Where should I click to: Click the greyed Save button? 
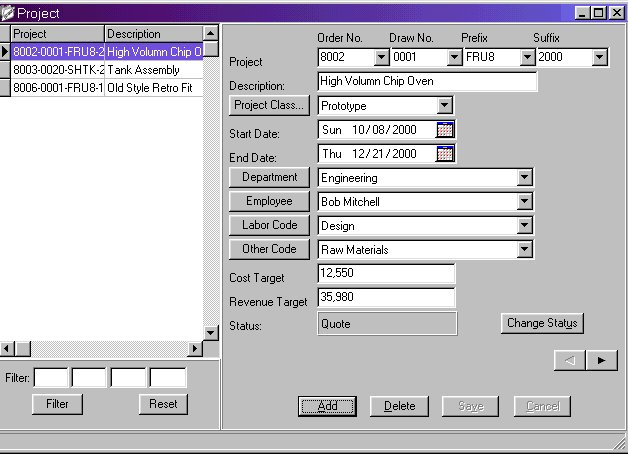[471, 406]
